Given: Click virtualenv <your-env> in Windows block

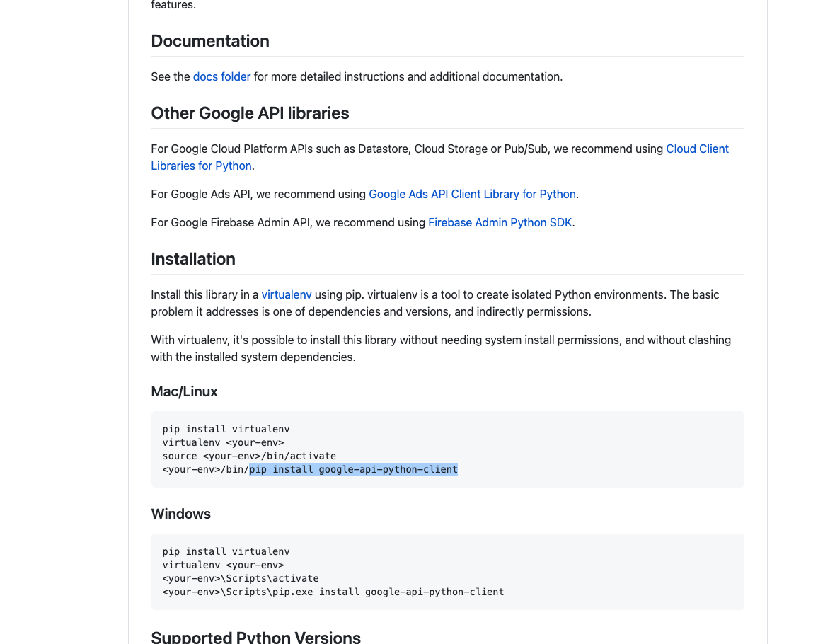Looking at the screenshot, I should 223,565.
